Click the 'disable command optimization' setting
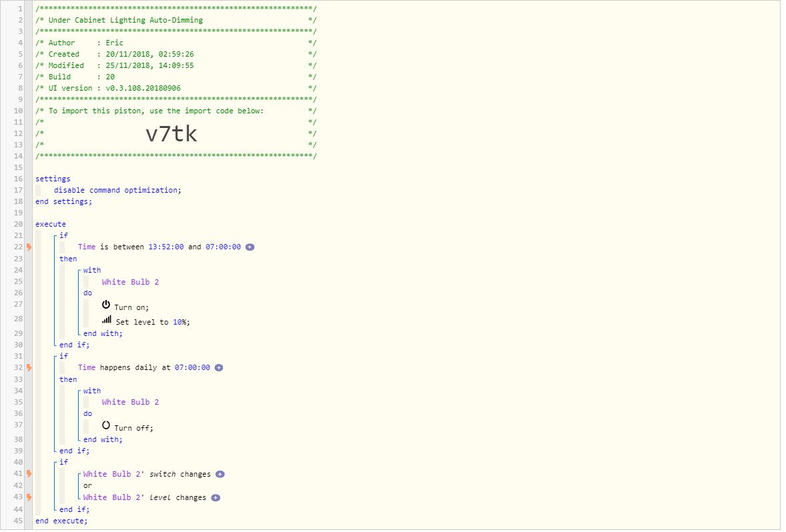This screenshot has height=532, width=786. pyautogui.click(x=117, y=191)
